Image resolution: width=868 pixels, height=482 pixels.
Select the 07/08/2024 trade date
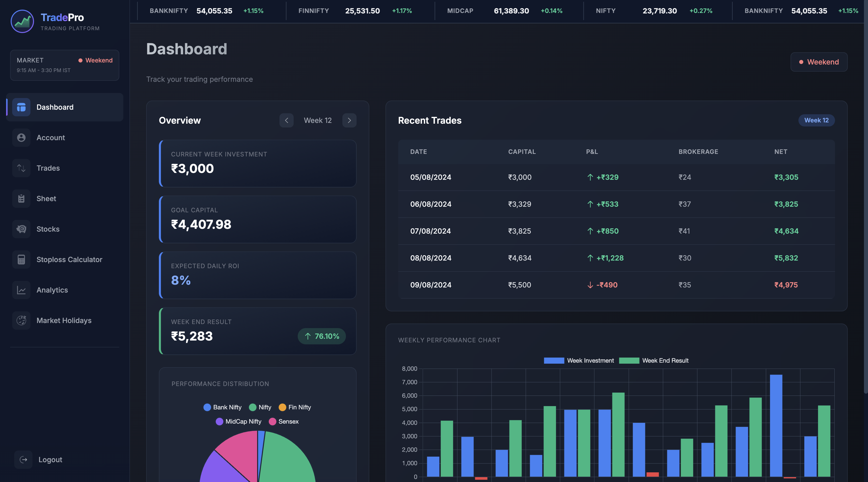(x=431, y=231)
